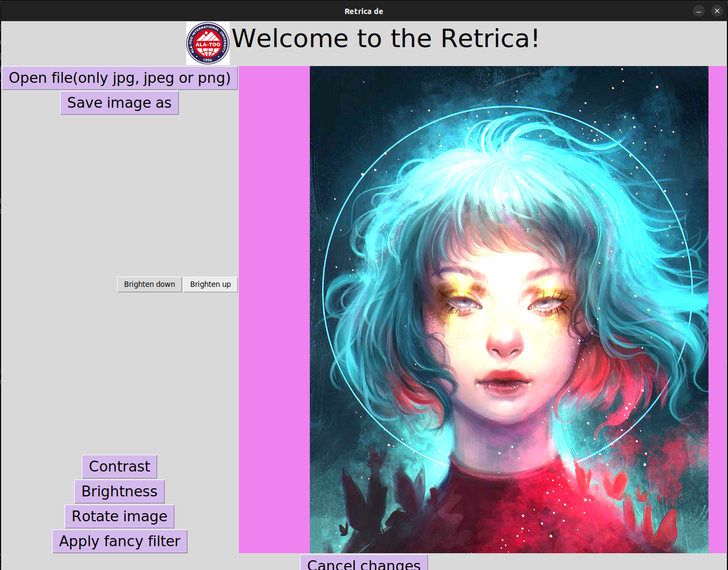Apply the fancy filter
Screen dimensions: 728x570
pyautogui.click(x=119, y=541)
